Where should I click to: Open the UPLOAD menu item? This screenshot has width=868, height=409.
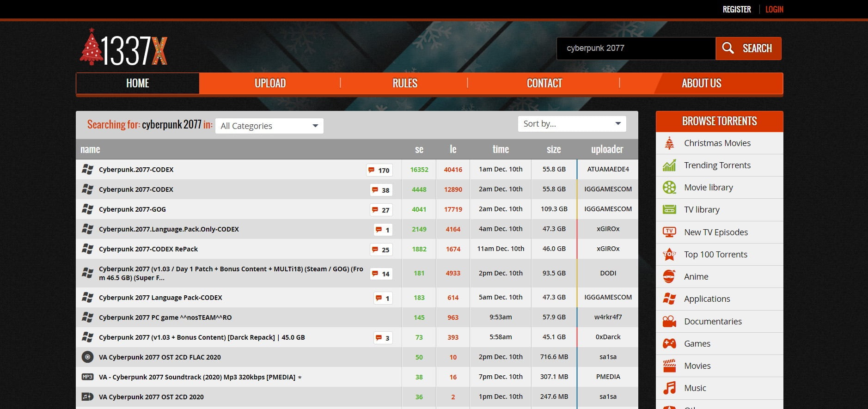point(270,83)
